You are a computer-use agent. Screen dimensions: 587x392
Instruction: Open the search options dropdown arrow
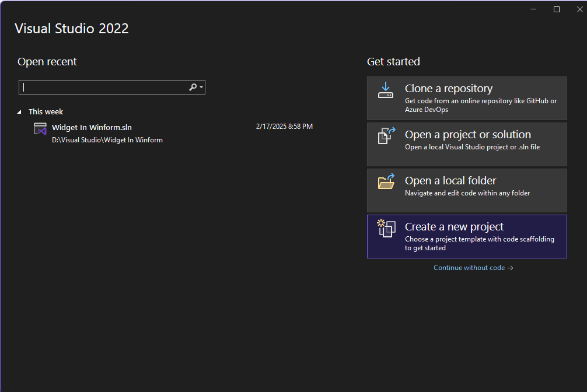tap(201, 87)
